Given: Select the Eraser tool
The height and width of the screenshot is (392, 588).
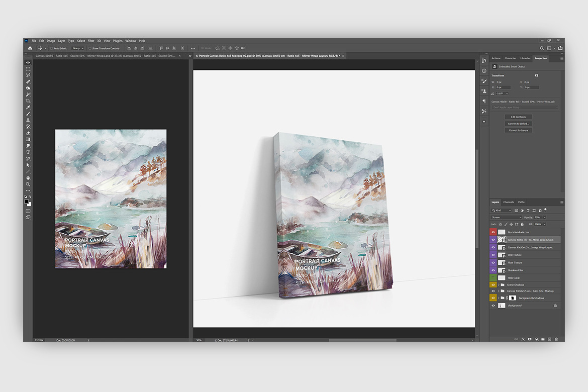Looking at the screenshot, I should [x=28, y=133].
